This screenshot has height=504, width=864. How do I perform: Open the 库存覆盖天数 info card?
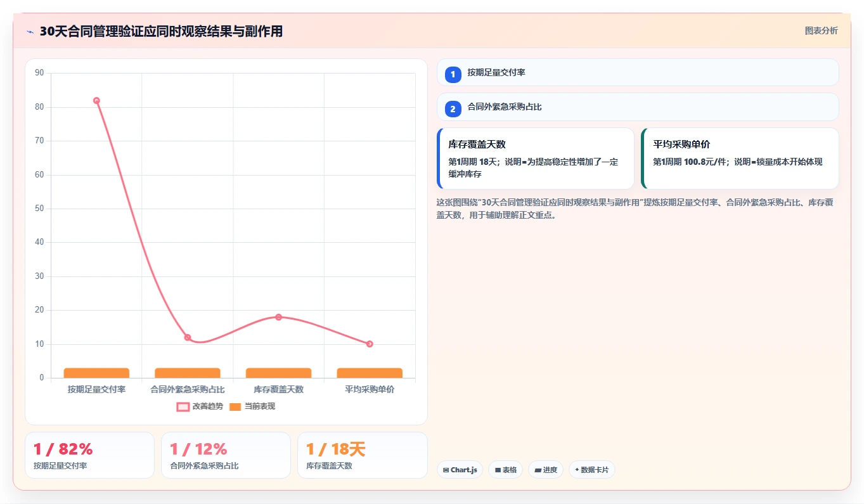coord(536,158)
